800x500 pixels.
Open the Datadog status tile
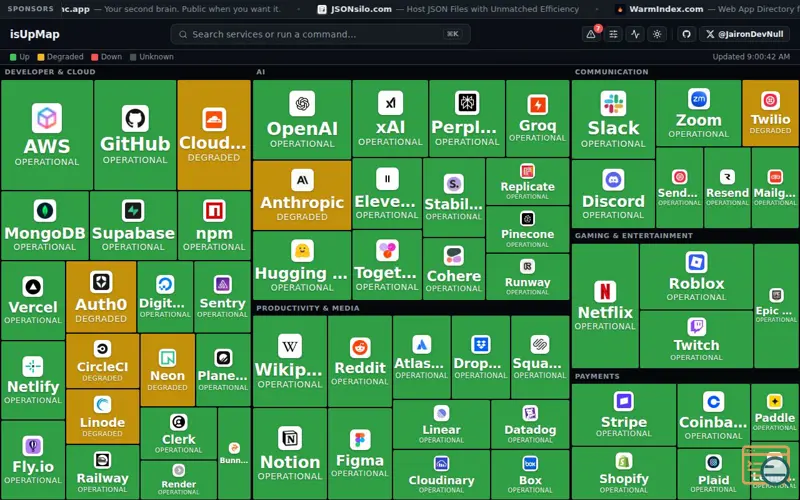click(x=530, y=424)
